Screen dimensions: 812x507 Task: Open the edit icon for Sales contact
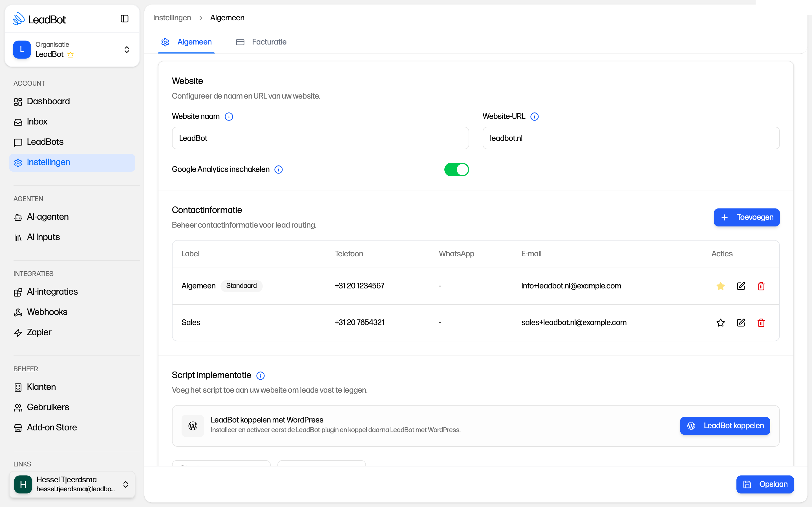[x=741, y=323]
